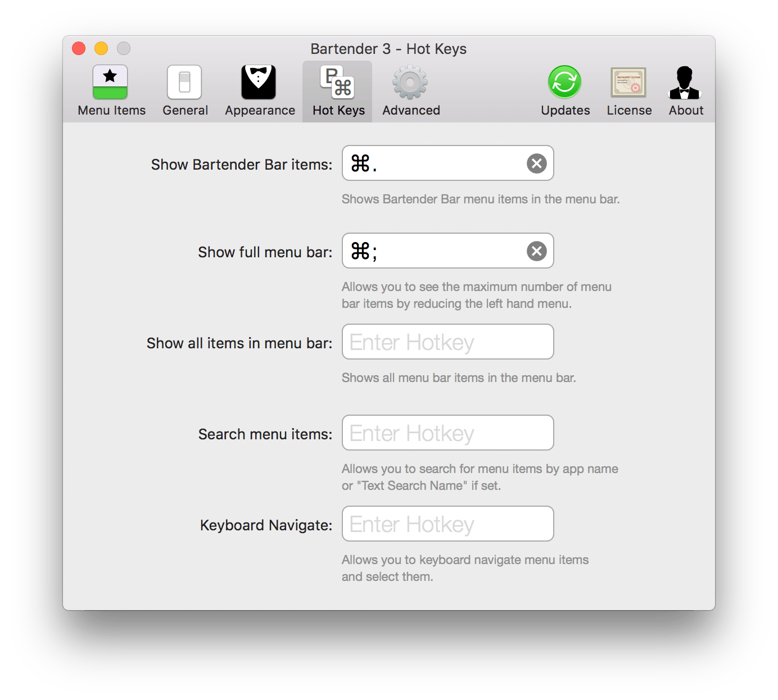Screen dimensions: 778x700
Task: Open the General switch icon
Action: coord(184,82)
